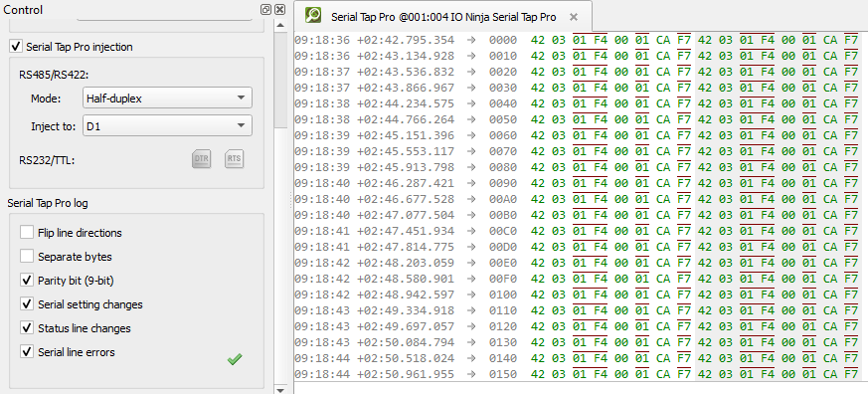Click the Control panel scrollbar thumb

click(280, 79)
